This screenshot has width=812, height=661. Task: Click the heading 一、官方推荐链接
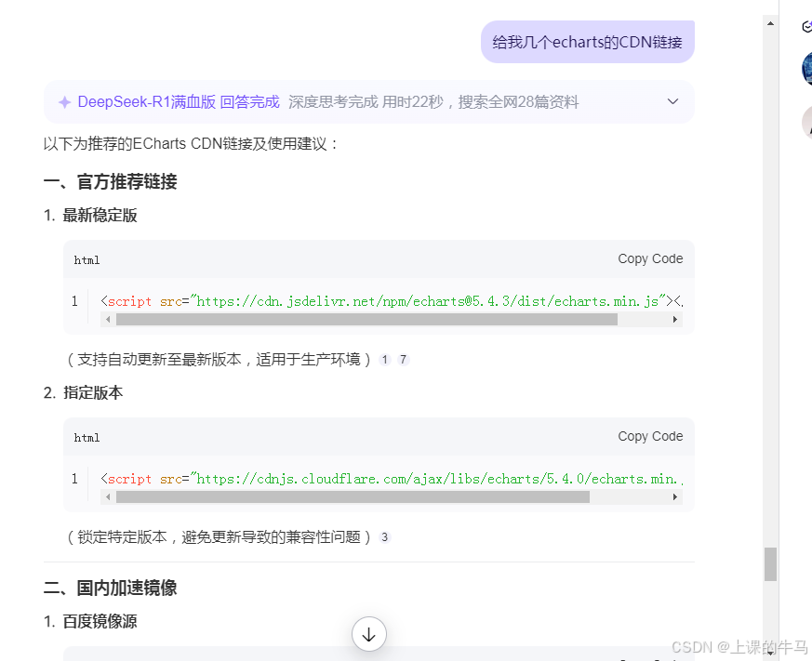pyautogui.click(x=111, y=181)
